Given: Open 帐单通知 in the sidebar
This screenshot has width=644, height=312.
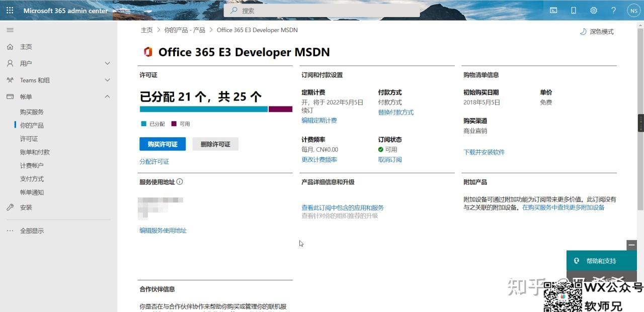Looking at the screenshot, I should tap(32, 192).
